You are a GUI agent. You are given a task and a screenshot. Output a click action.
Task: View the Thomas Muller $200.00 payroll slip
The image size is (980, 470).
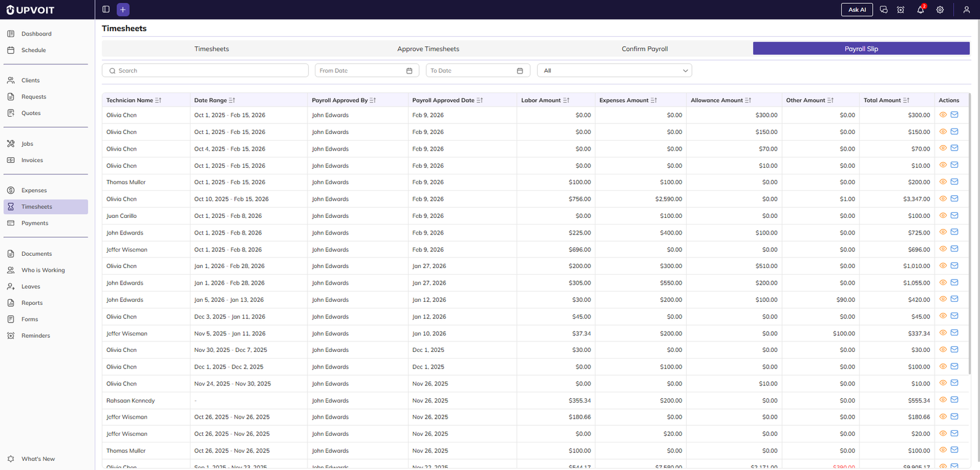(x=943, y=182)
